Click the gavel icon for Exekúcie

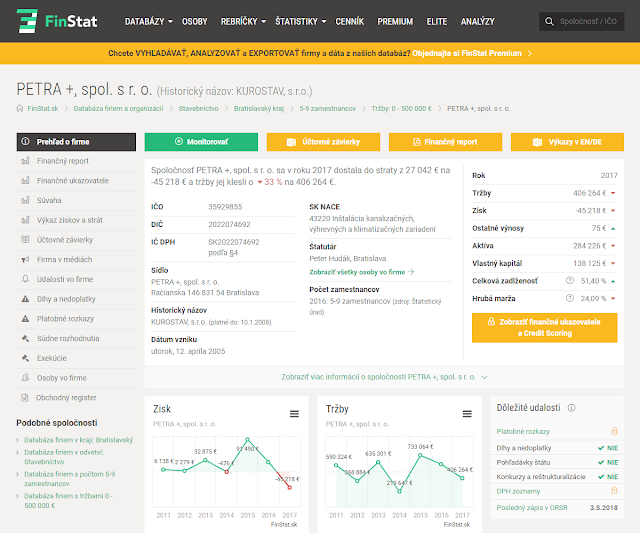[x=25, y=358]
